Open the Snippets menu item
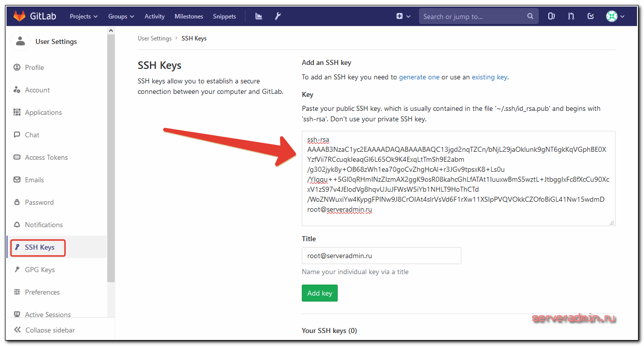Viewport: 644px width, 346px height. point(224,15)
